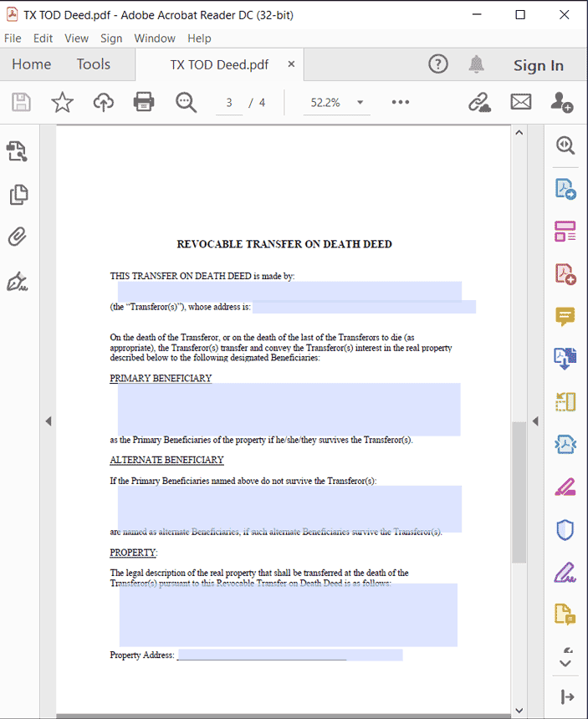Image resolution: width=588 pixels, height=719 pixels.
Task: Click the Export PDF tool icon
Action: [x=565, y=188]
